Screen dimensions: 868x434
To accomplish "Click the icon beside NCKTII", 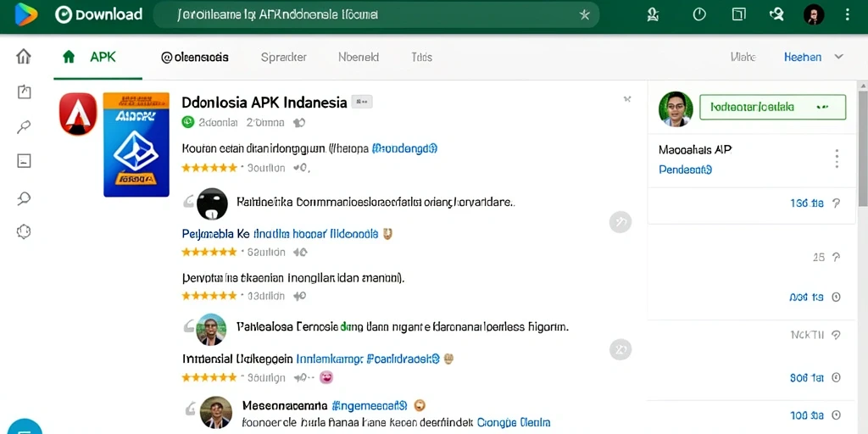I will click(x=837, y=335).
